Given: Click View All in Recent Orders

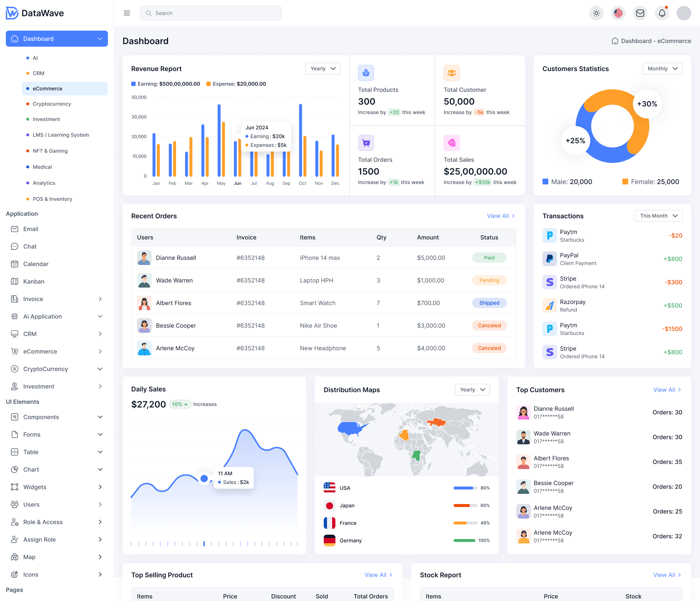Looking at the screenshot, I should (x=500, y=216).
